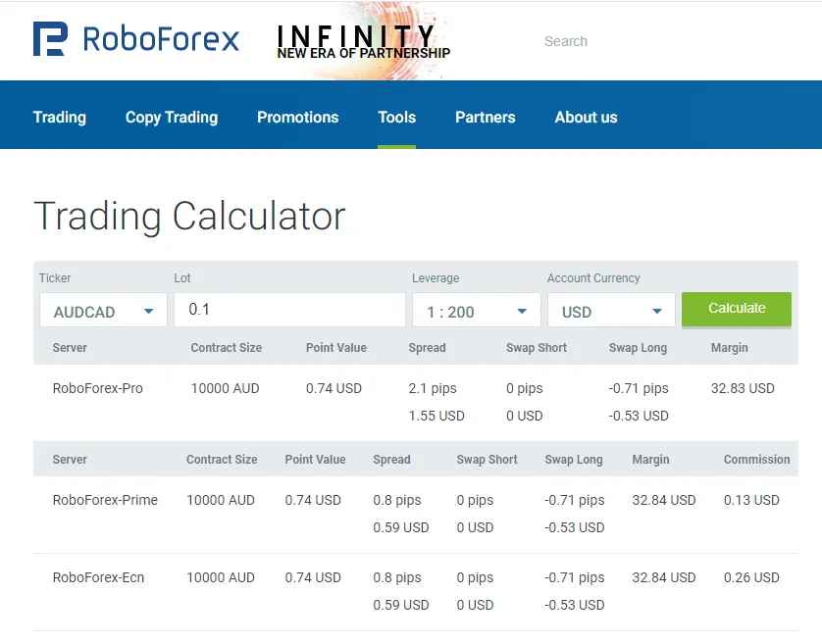
Task: Select the RoboForex-Ecn server row
Action: 98,577
